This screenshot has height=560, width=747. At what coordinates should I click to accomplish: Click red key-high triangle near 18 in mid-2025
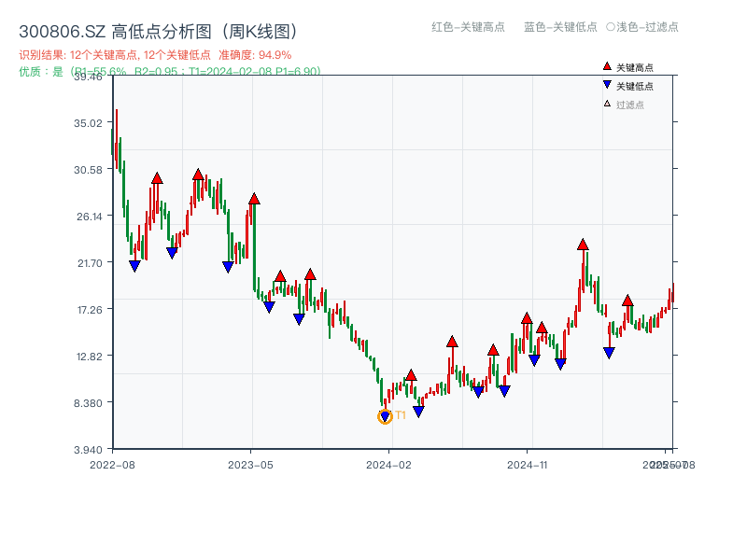[627, 301]
